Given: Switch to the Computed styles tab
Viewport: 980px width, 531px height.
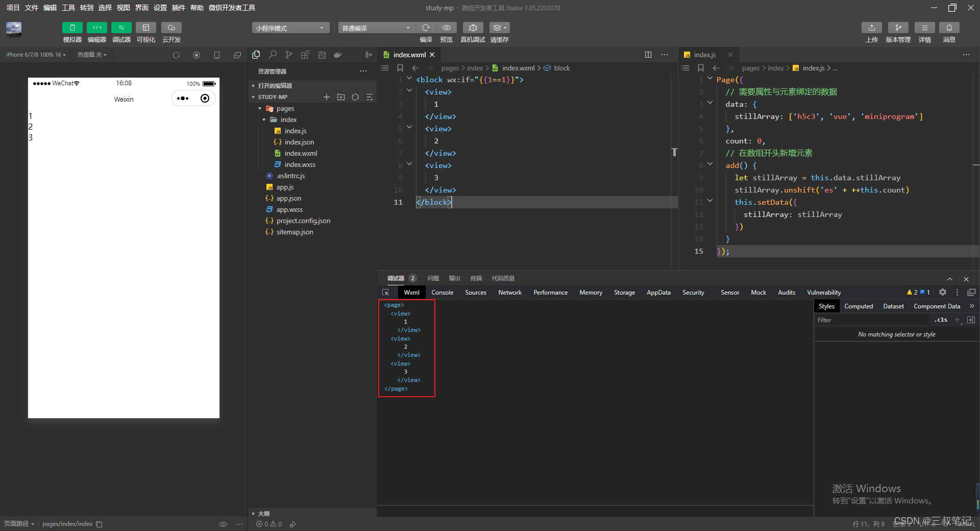Looking at the screenshot, I should point(859,306).
